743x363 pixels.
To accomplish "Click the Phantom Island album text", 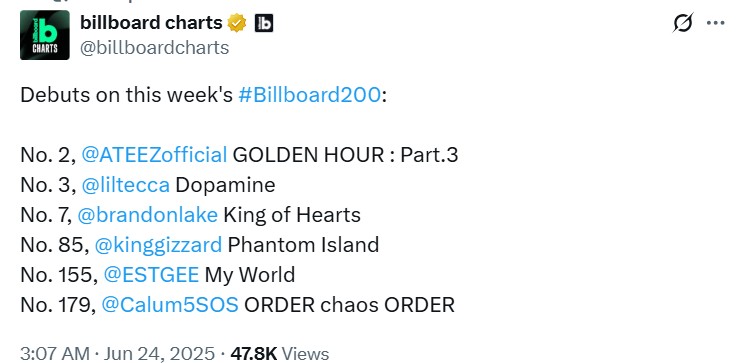I will click(x=303, y=245).
